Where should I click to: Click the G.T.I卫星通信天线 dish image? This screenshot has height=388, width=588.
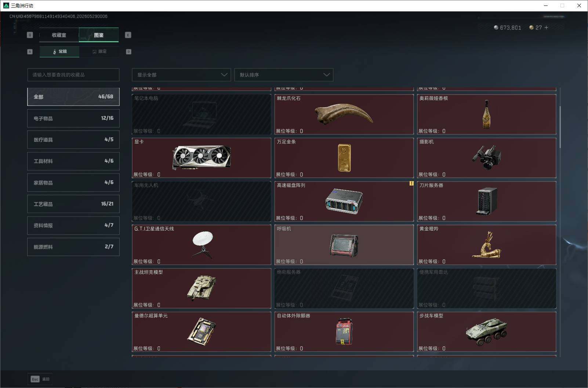pyautogui.click(x=202, y=244)
